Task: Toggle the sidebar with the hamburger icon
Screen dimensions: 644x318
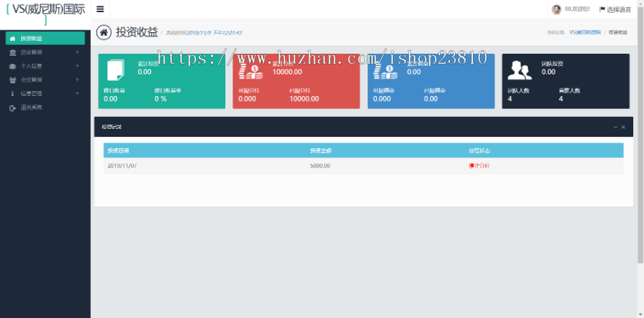Action: [100, 9]
